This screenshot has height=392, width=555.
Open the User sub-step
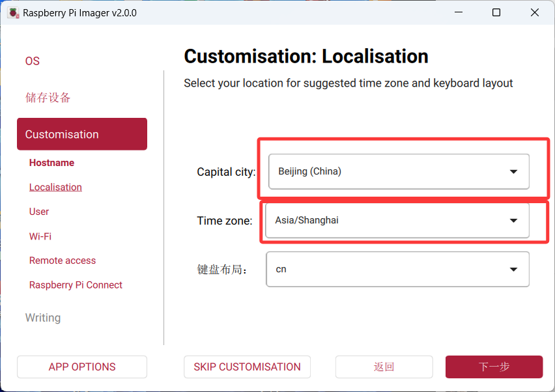[39, 212]
